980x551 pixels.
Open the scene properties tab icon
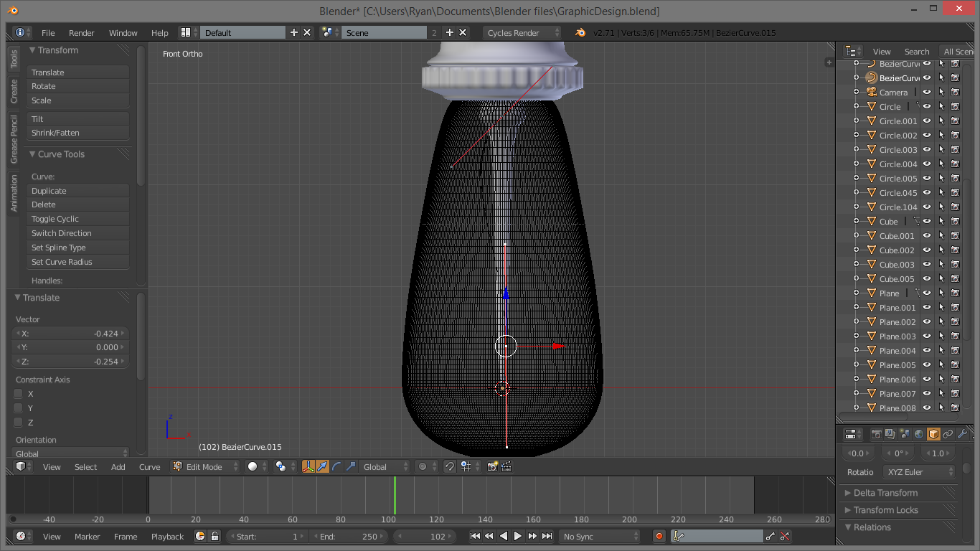click(x=905, y=434)
